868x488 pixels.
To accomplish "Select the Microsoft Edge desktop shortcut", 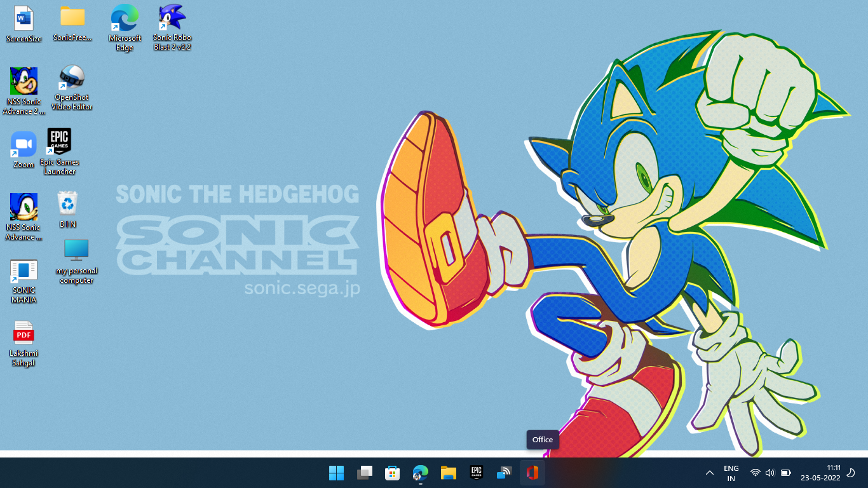I will click(125, 28).
